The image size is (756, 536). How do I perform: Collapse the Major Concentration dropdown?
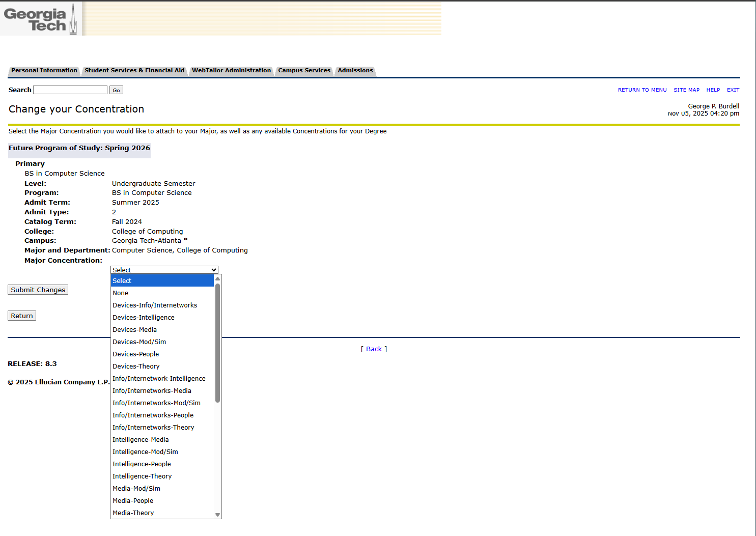tap(164, 270)
